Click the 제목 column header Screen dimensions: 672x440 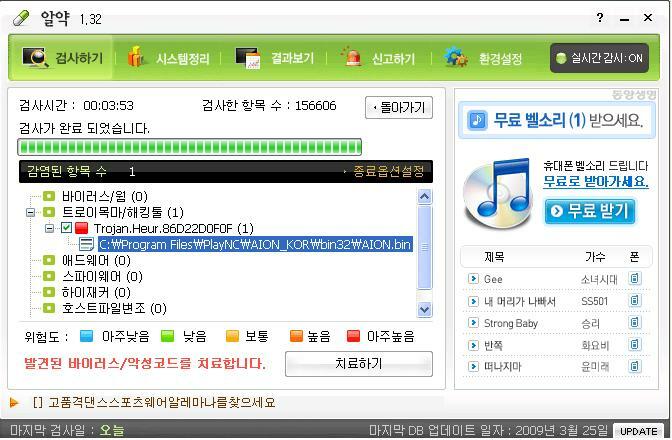point(494,257)
